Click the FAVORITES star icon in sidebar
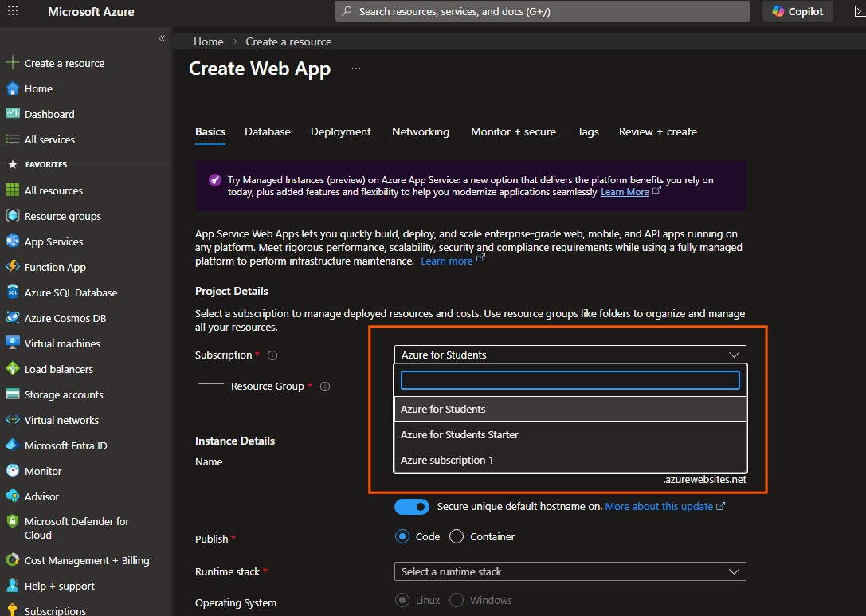This screenshot has height=616, width=866. [13, 165]
